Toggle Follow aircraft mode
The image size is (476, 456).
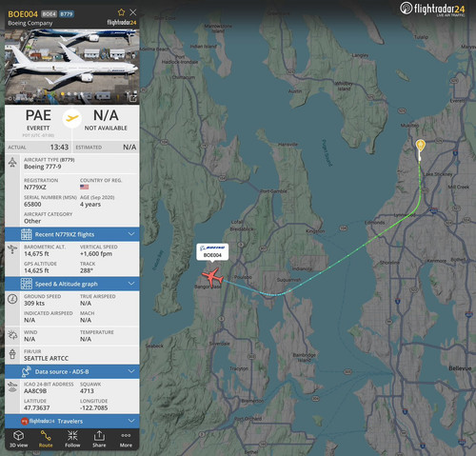click(x=72, y=440)
